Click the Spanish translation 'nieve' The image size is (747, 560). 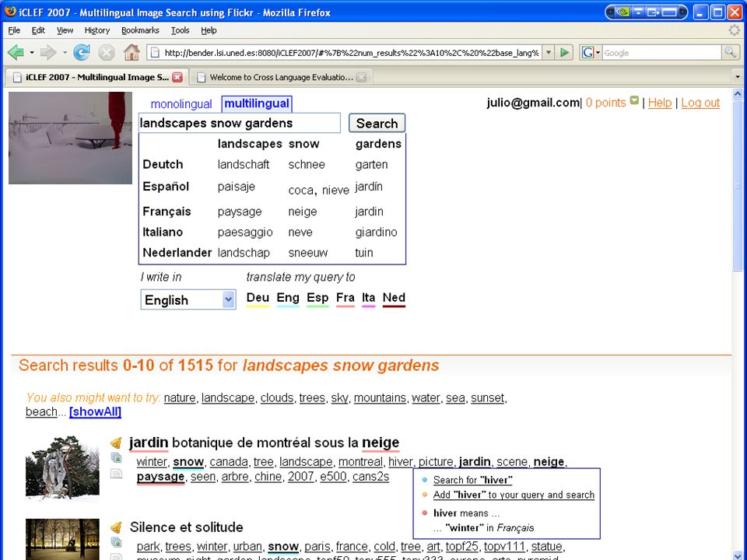[336, 191]
